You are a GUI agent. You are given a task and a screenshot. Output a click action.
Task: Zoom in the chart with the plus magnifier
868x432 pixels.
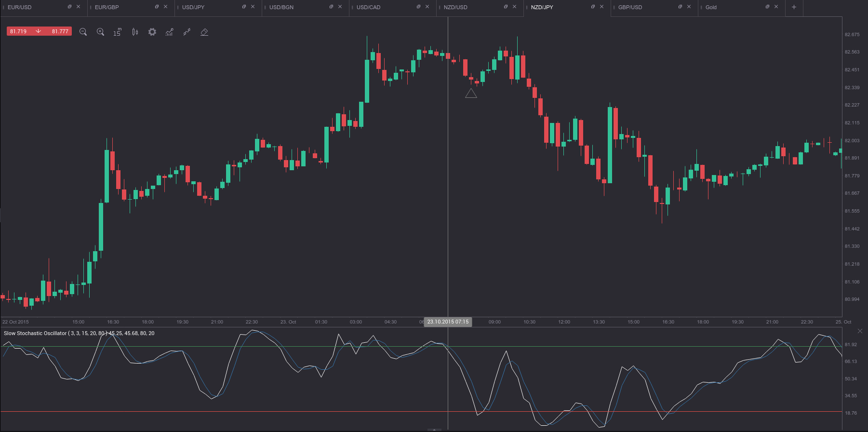click(x=100, y=32)
